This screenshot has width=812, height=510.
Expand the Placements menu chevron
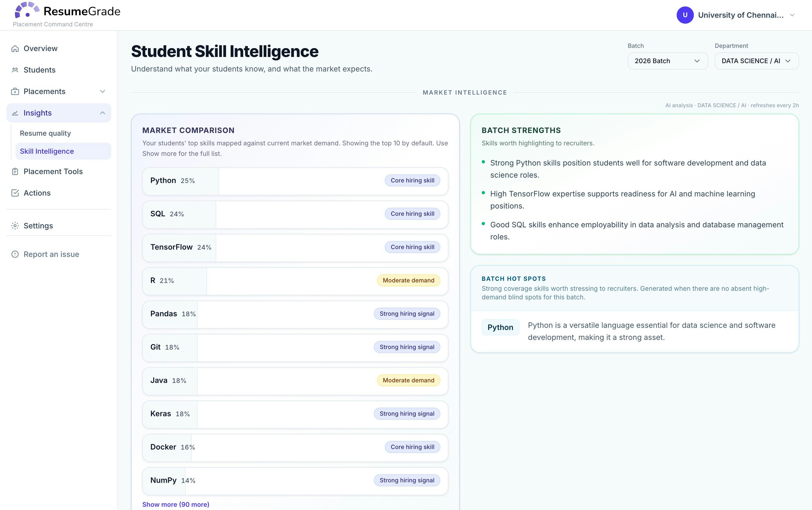pos(103,92)
